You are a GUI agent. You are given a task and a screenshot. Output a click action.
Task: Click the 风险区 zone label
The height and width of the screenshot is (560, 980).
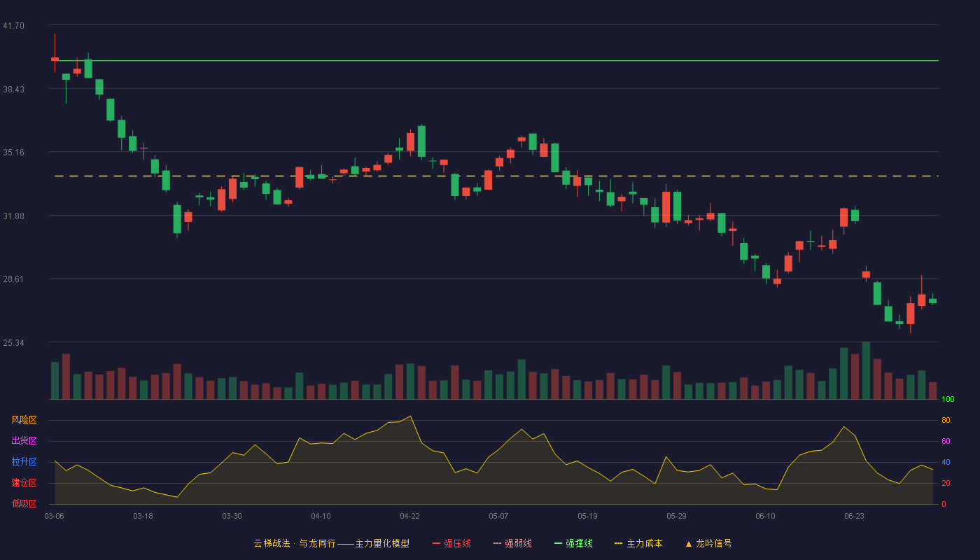24,420
